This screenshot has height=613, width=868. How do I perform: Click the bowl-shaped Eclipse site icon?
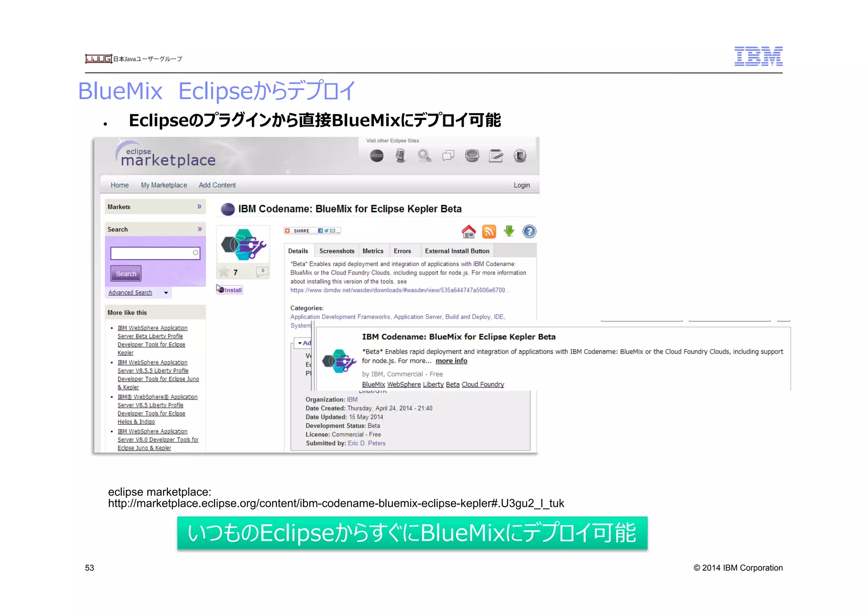(472, 156)
